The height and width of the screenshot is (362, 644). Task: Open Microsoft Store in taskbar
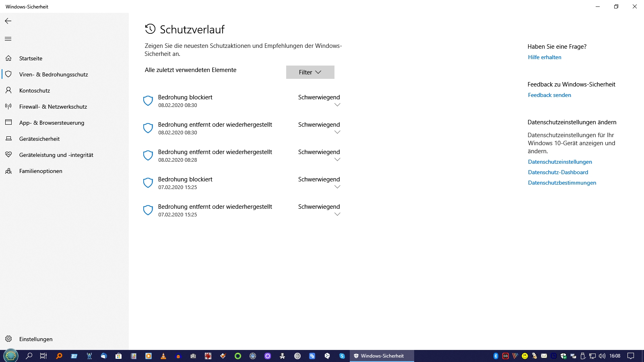coord(118,356)
